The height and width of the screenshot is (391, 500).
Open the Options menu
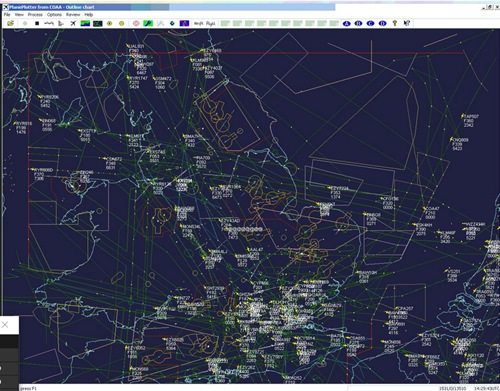[54, 15]
